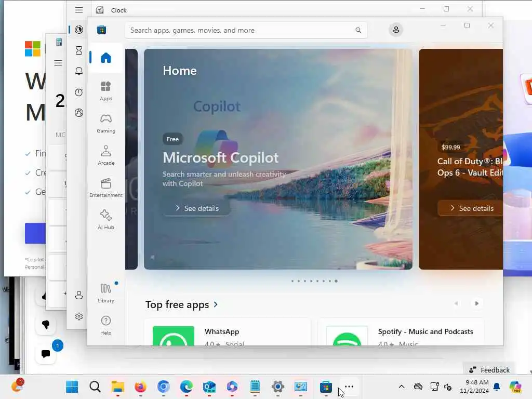532x399 pixels.
Task: Open Help in Microsoft Store sidebar
Action: [x=106, y=325]
